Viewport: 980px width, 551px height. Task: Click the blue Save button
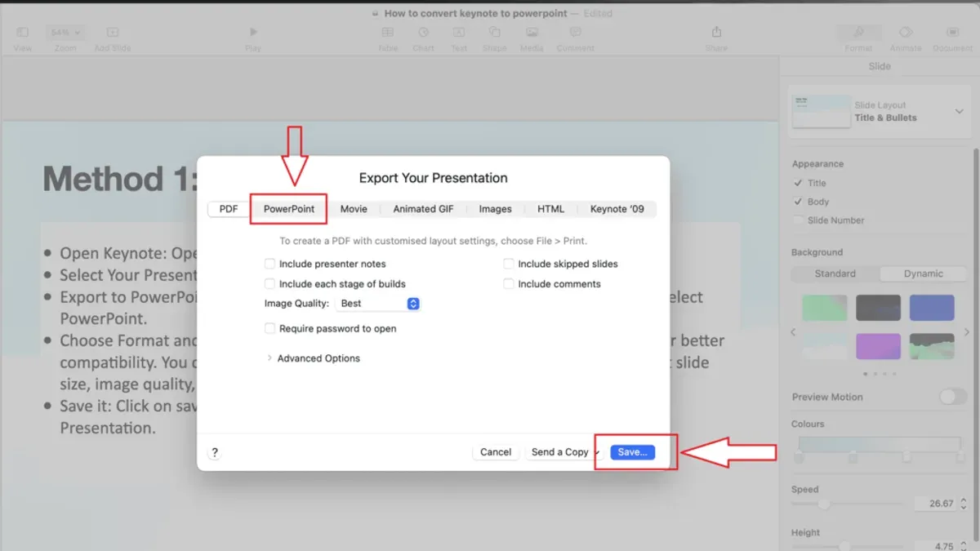pyautogui.click(x=633, y=452)
